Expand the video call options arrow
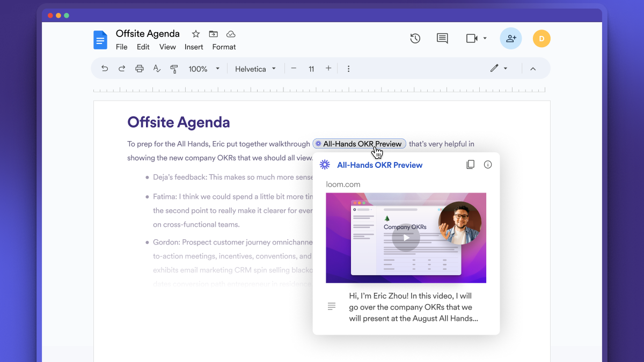 485,38
